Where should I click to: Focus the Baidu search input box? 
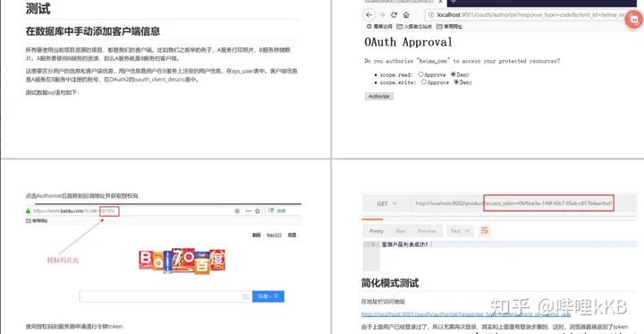pos(165,296)
